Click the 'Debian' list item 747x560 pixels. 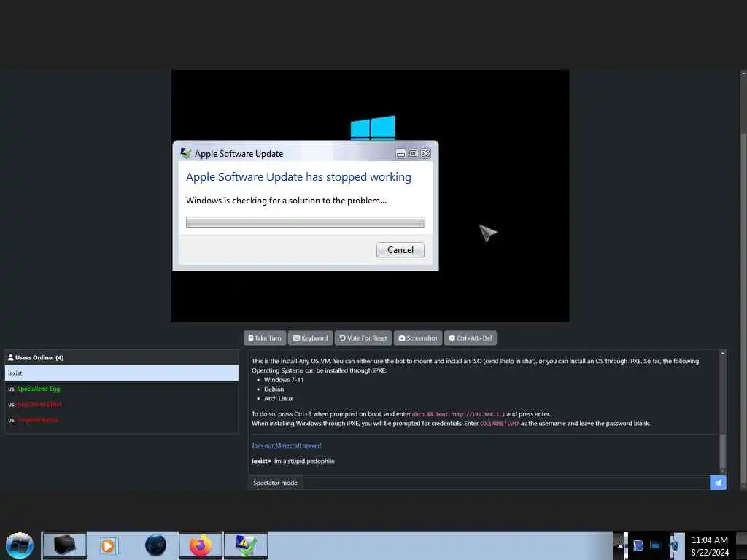[274, 389]
